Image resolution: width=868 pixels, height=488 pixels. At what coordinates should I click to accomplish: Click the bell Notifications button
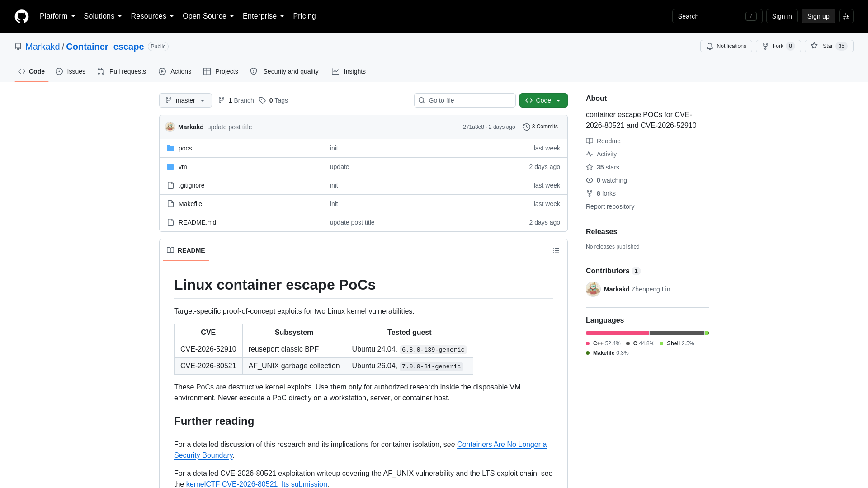click(x=726, y=46)
